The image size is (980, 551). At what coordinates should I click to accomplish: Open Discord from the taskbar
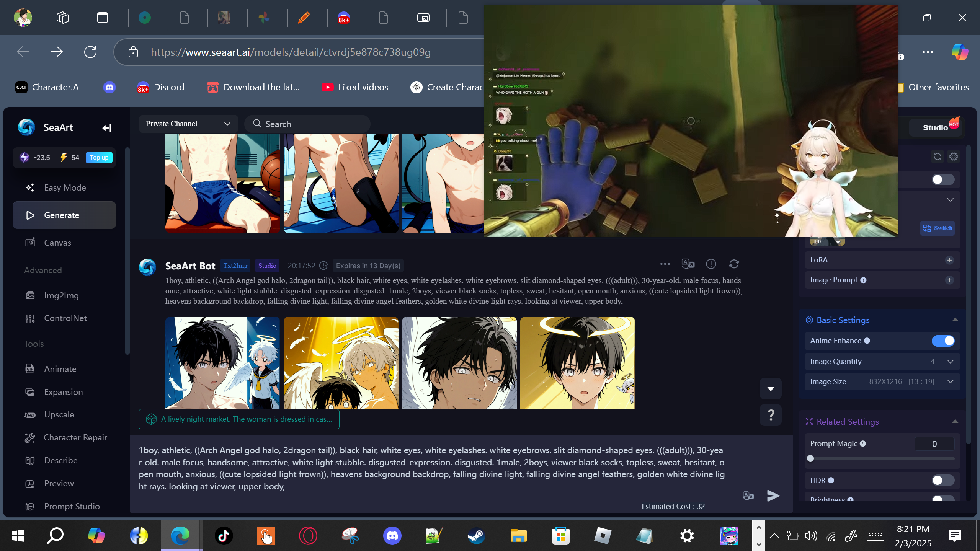click(x=392, y=536)
